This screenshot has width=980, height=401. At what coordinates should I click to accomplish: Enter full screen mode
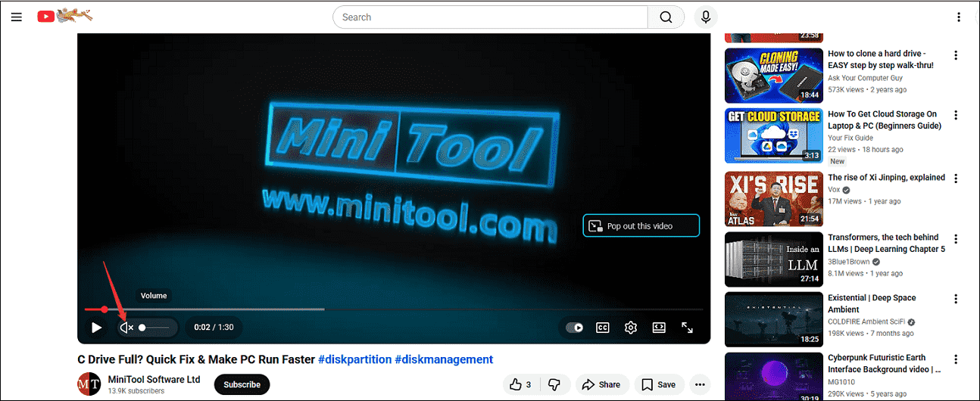coord(687,328)
